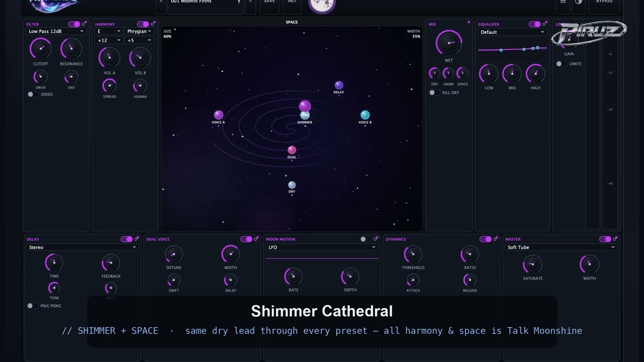
Task: Click the small icon beside the Equalizer toggle
Action: pos(544,24)
